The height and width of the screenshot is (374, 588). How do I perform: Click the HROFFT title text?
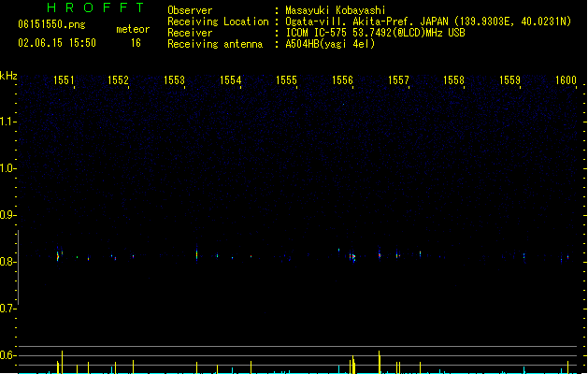(x=95, y=7)
